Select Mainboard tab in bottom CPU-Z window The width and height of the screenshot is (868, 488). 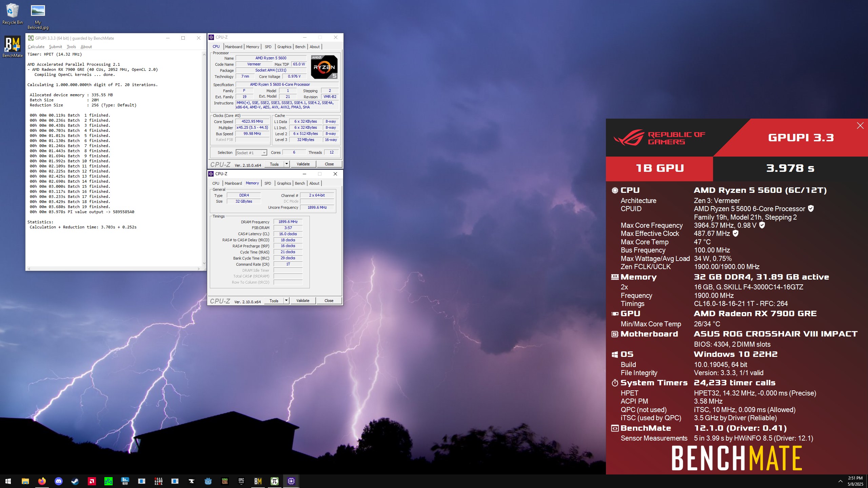(x=233, y=183)
